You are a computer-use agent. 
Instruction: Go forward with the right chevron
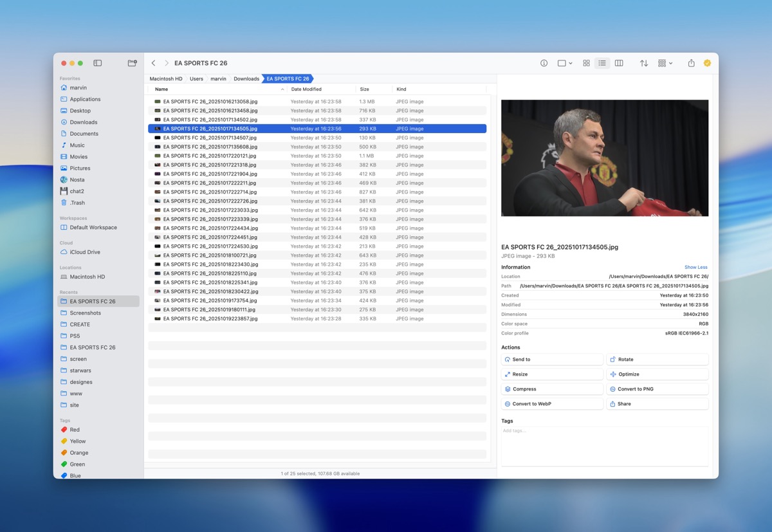tap(167, 63)
